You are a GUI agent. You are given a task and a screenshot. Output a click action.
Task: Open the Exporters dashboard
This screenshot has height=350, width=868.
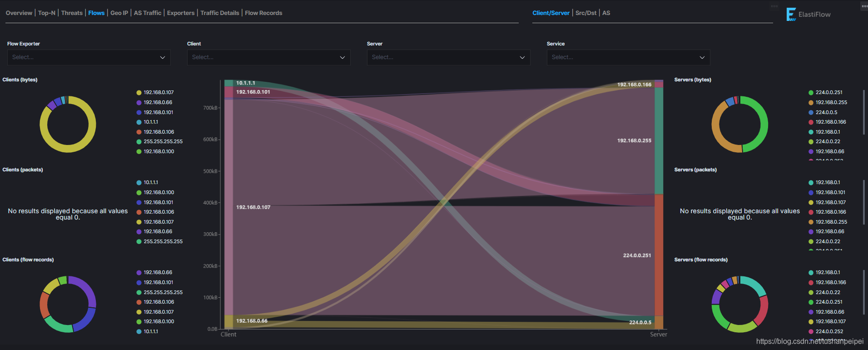(181, 13)
